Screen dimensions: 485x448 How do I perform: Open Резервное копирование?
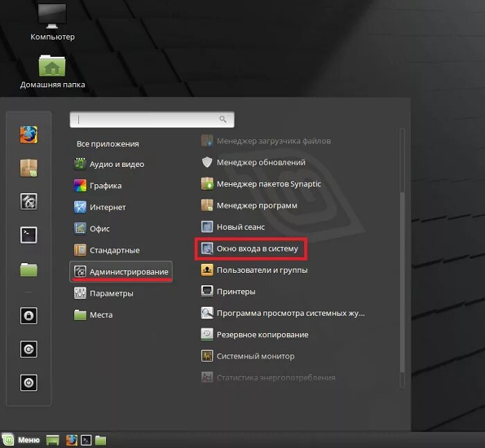(x=254, y=334)
